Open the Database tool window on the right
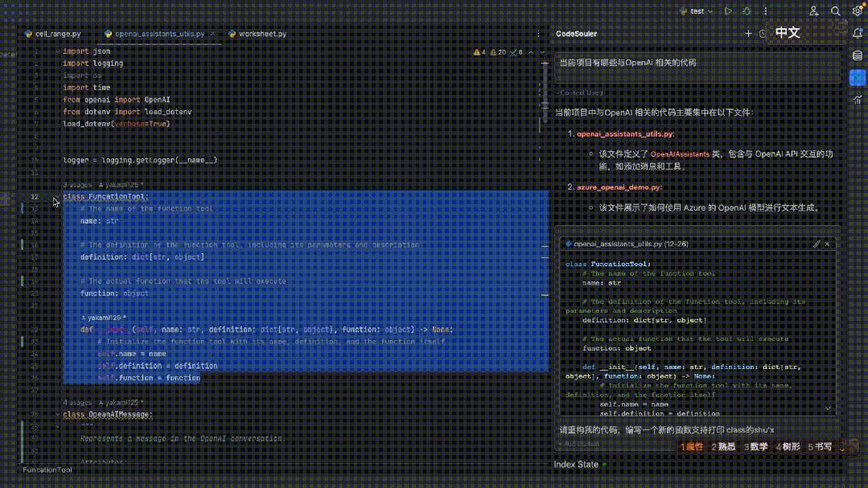The width and height of the screenshot is (868, 488). click(858, 55)
